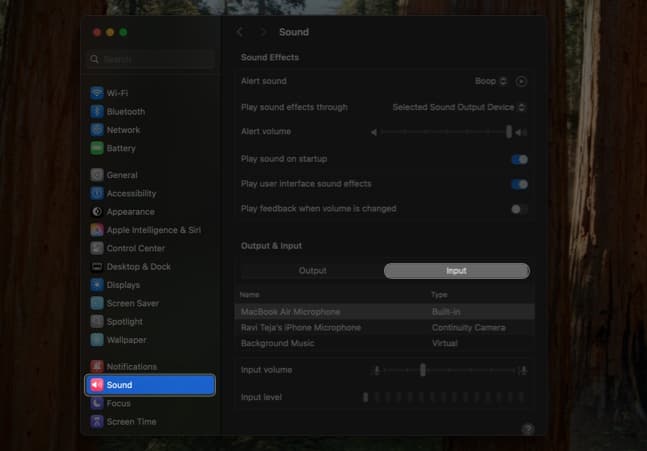This screenshot has height=451, width=647.
Task: Enable Play feedback when volume is changed
Action: click(519, 209)
